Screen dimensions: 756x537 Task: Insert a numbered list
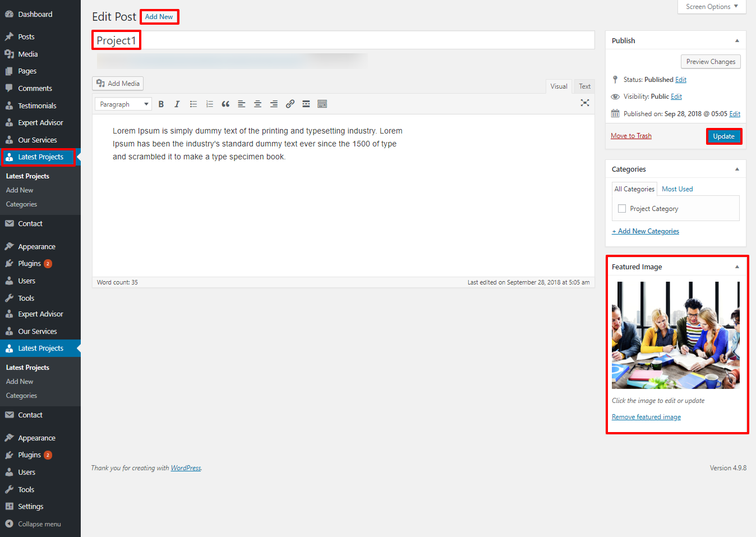click(x=210, y=104)
